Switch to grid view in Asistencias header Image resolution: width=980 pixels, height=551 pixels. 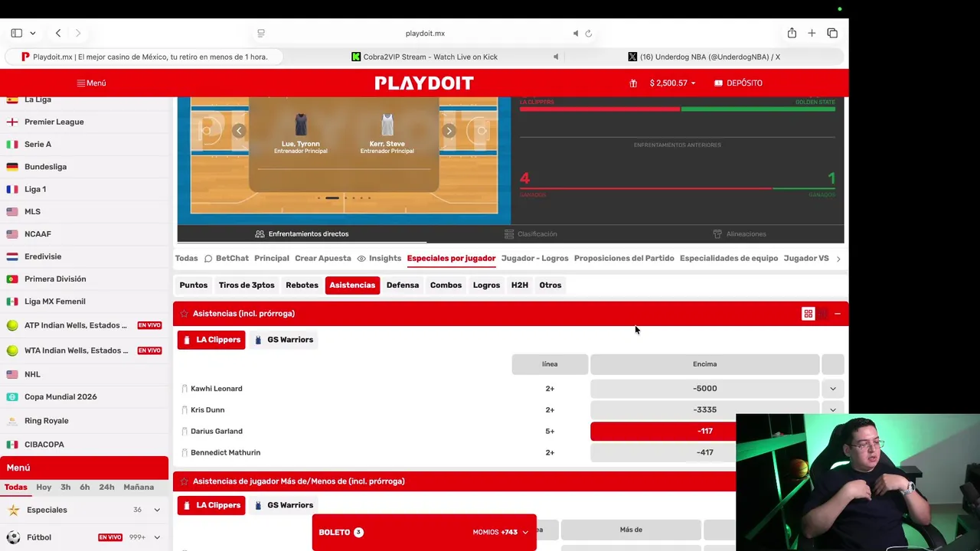808,314
